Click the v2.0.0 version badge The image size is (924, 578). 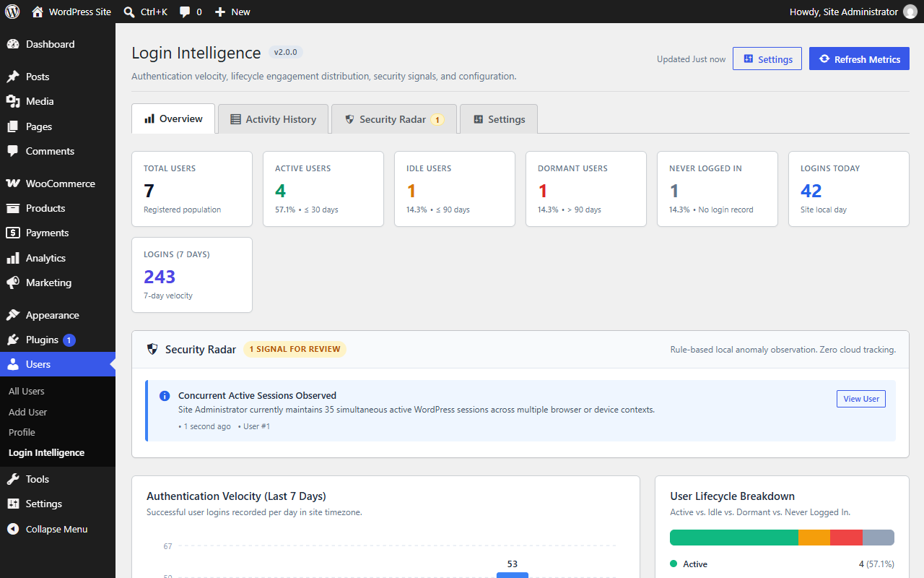tap(286, 53)
